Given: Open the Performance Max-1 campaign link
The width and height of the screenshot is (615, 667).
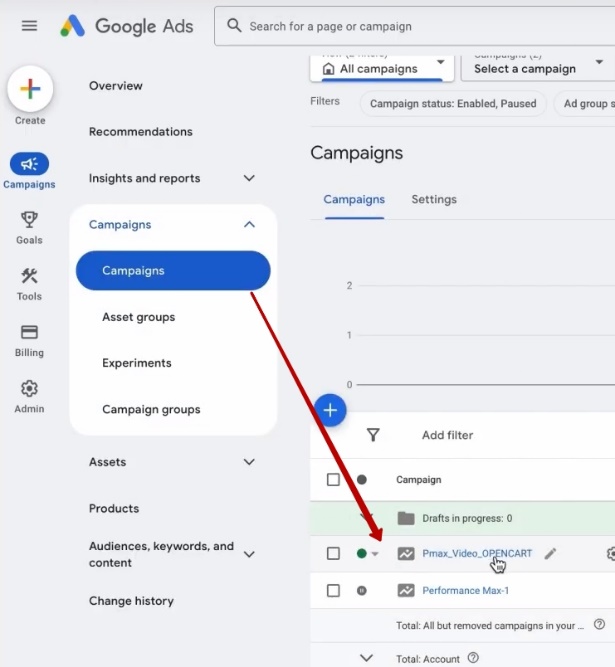Looking at the screenshot, I should coord(465,590).
